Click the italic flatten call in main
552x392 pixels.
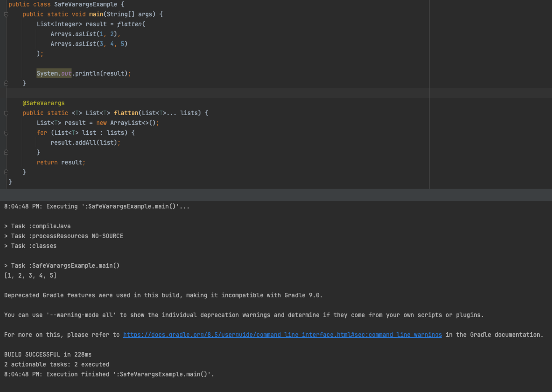click(129, 24)
